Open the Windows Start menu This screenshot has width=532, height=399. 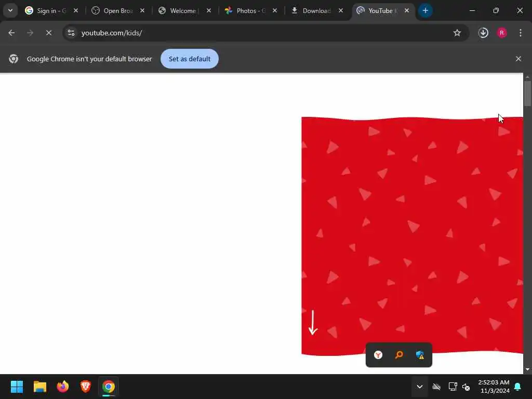pyautogui.click(x=17, y=387)
